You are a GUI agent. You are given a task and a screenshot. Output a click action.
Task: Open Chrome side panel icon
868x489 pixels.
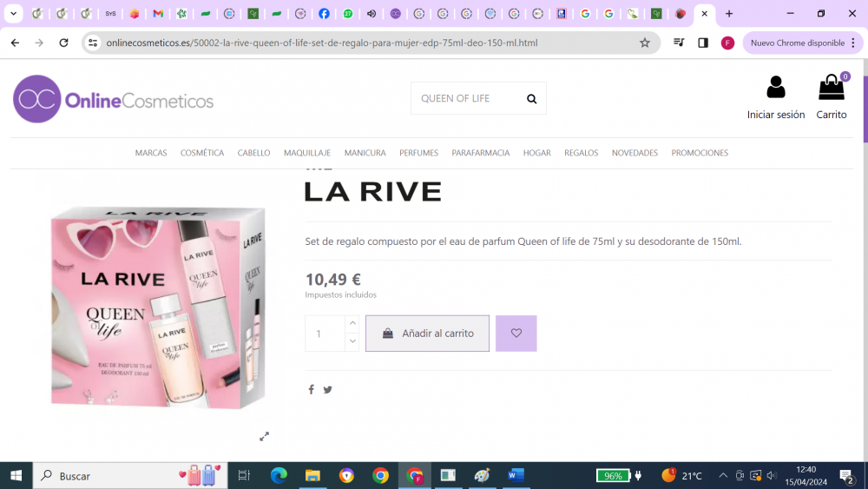[703, 43]
